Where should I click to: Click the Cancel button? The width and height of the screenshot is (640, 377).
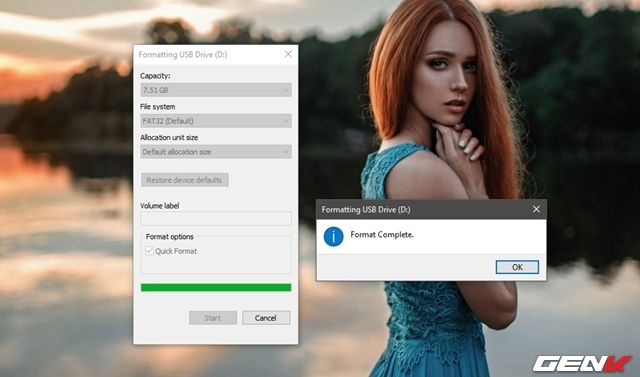click(266, 318)
